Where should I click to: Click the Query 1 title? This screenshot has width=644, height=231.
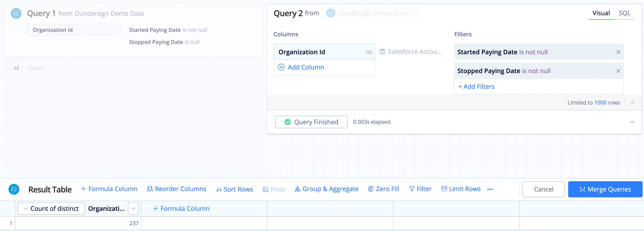click(41, 13)
